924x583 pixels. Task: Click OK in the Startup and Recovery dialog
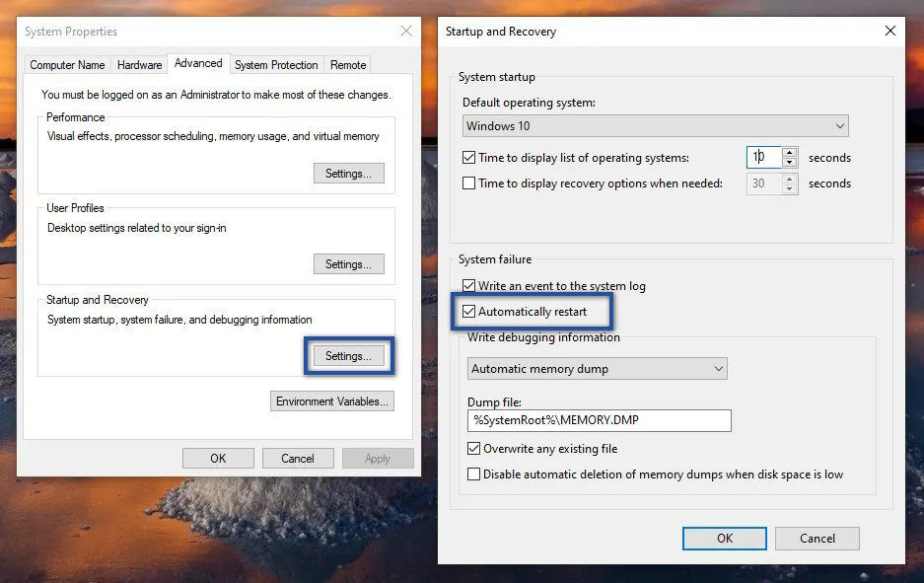point(724,539)
